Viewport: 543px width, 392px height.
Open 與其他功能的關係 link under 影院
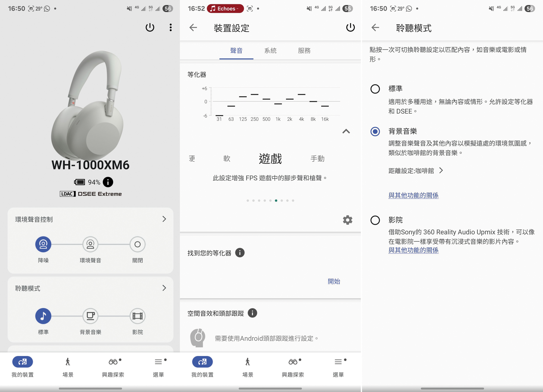(413, 250)
